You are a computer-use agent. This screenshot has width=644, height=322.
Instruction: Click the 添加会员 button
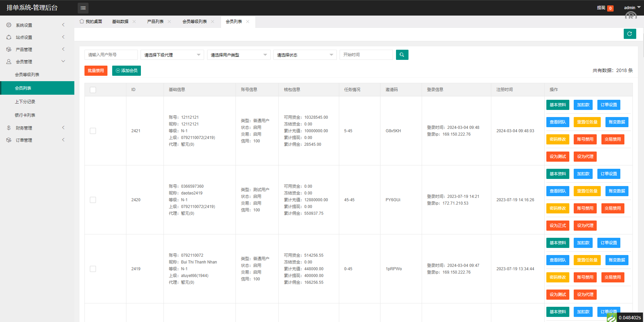tap(126, 71)
